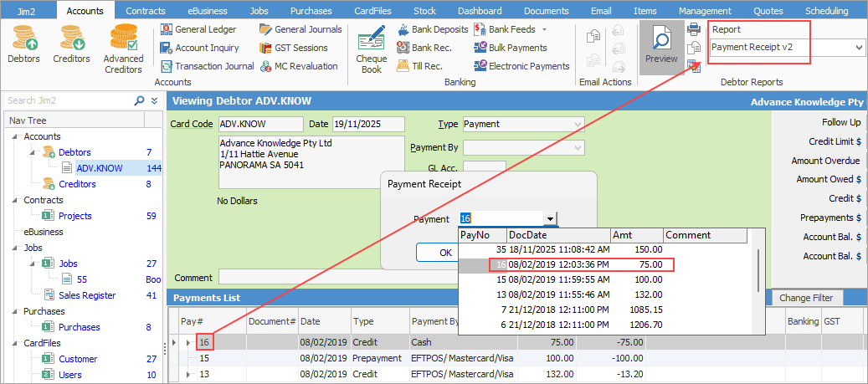This screenshot has height=384, width=868.
Task: Open Bank Feeds
Action: pyautogui.click(x=504, y=29)
